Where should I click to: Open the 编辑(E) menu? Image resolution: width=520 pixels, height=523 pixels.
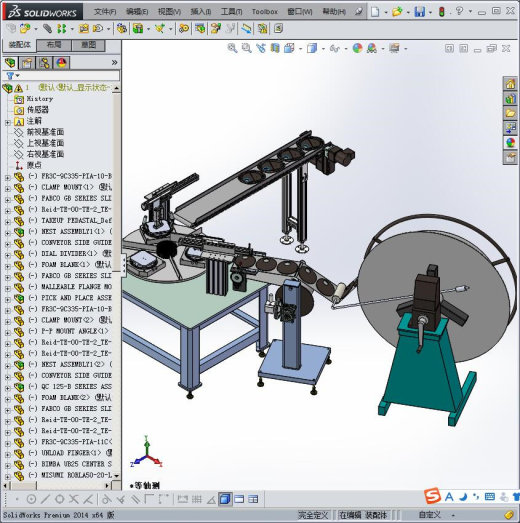click(x=137, y=12)
